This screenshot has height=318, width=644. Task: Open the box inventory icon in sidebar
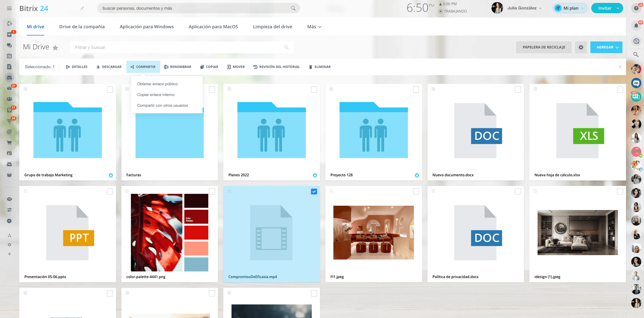click(9, 175)
